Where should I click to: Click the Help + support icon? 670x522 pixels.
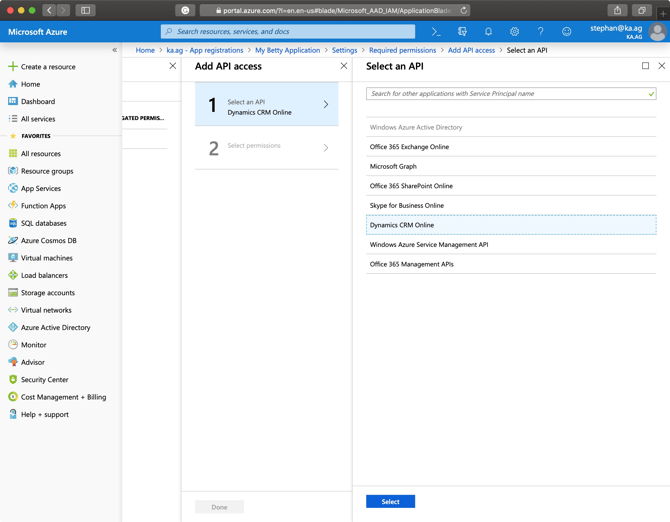[x=13, y=414]
